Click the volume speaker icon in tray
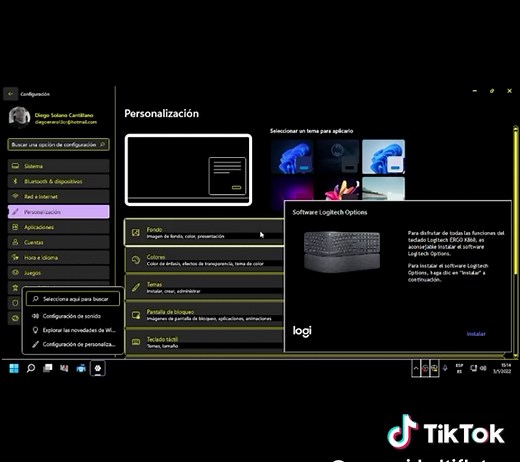 coord(483,368)
